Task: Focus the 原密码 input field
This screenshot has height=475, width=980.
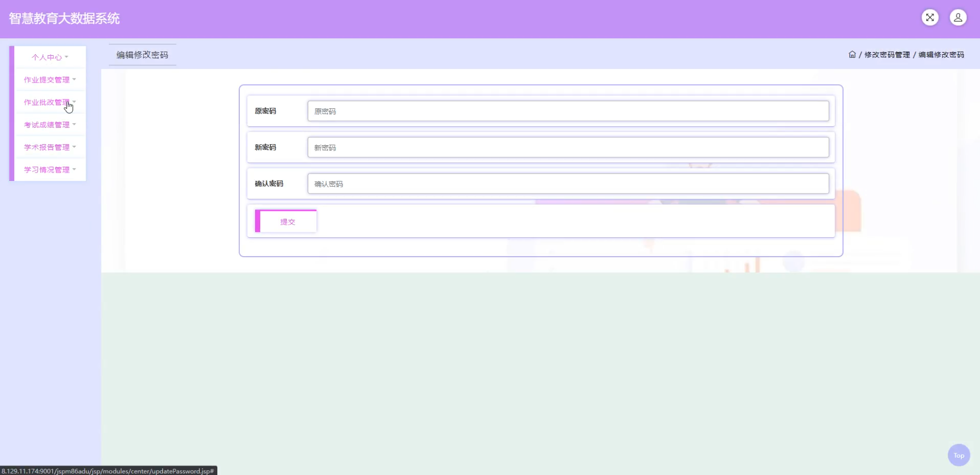Action: point(568,111)
